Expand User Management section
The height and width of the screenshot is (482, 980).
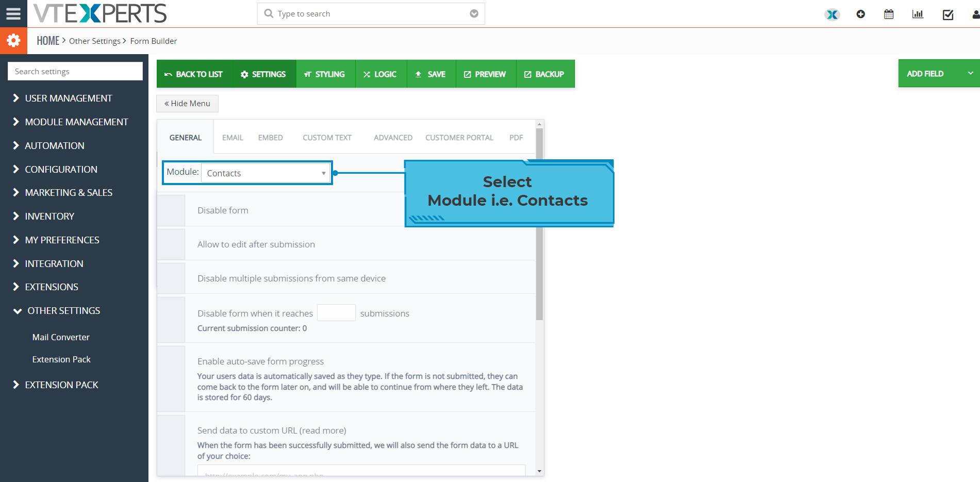[63, 98]
